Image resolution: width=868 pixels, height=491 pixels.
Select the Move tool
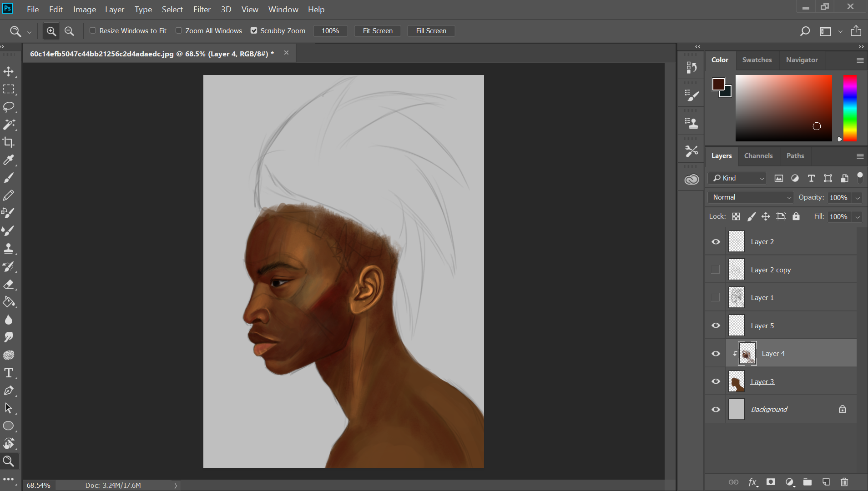[x=9, y=71]
